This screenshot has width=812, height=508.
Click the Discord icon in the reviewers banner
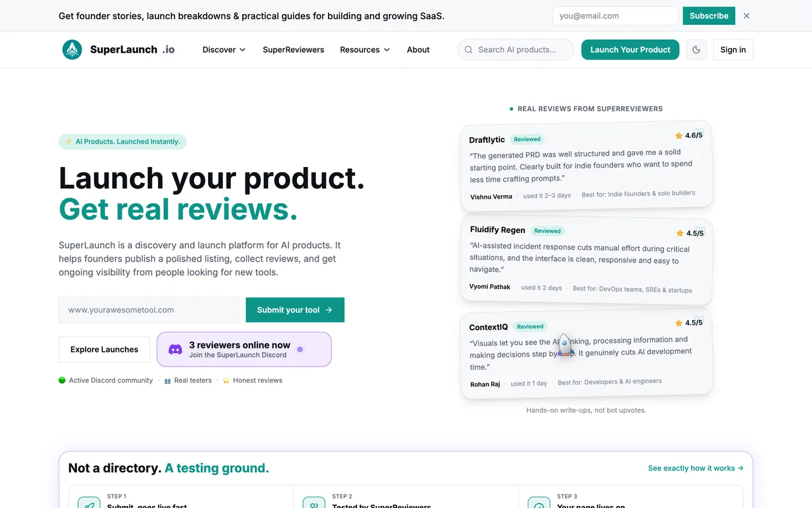click(x=175, y=349)
